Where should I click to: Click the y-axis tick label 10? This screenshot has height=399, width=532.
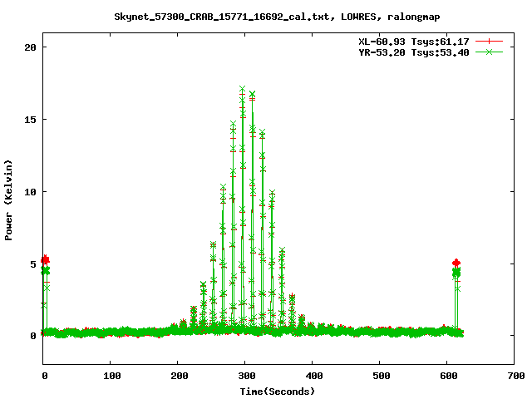(x=30, y=192)
